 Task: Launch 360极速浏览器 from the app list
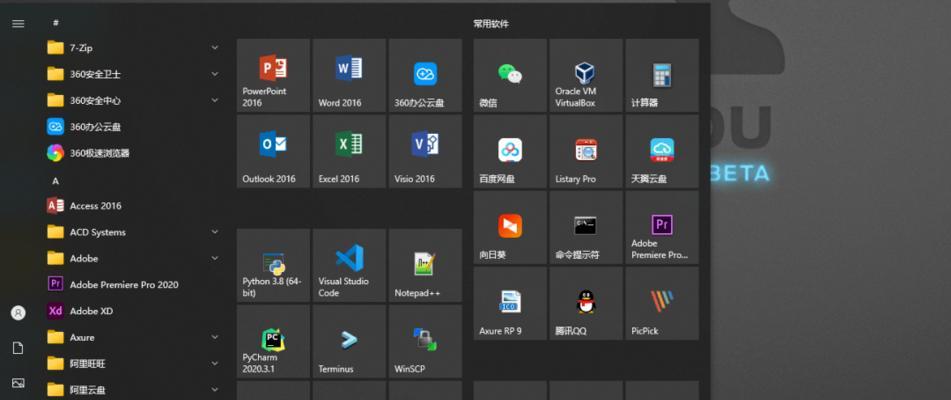tap(133, 153)
